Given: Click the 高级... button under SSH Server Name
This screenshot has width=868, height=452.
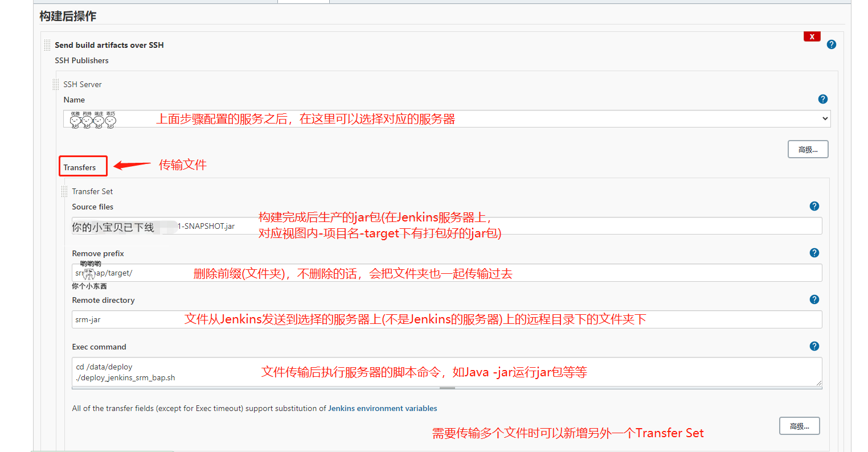Looking at the screenshot, I should [808, 150].
